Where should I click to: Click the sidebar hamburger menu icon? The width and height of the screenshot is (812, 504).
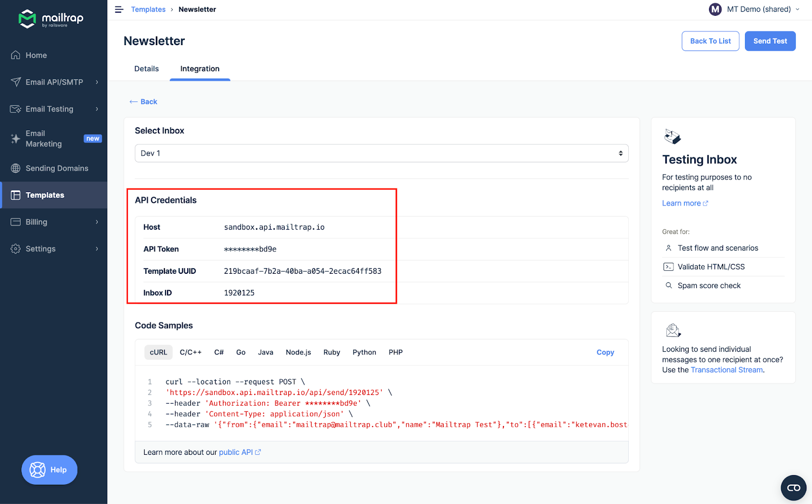click(x=119, y=9)
